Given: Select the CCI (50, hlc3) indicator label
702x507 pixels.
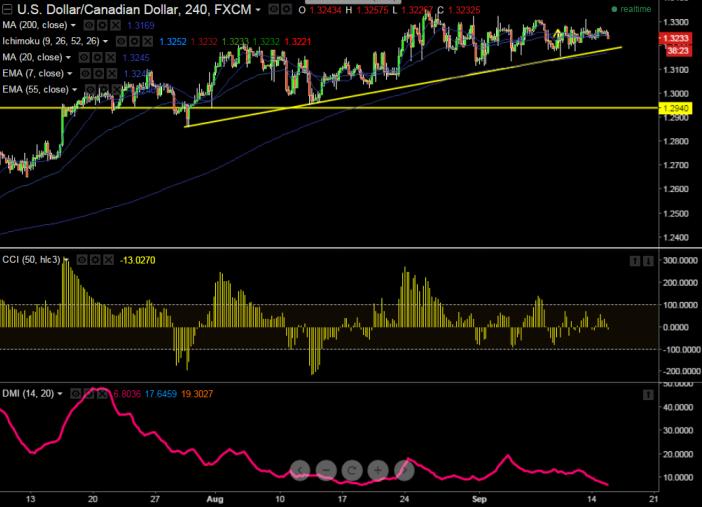Looking at the screenshot, I should tap(31, 260).
